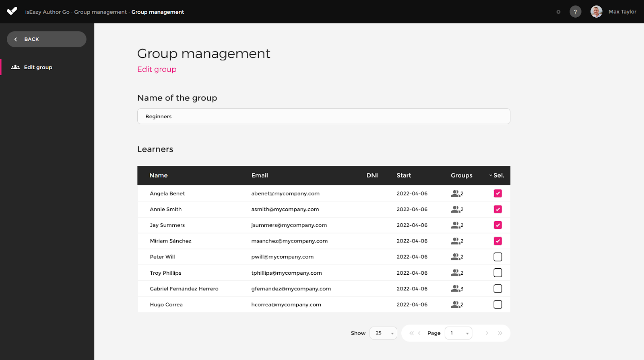Image resolution: width=644 pixels, height=360 pixels.
Task: Click the small status dot icon in header
Action: [558, 12]
